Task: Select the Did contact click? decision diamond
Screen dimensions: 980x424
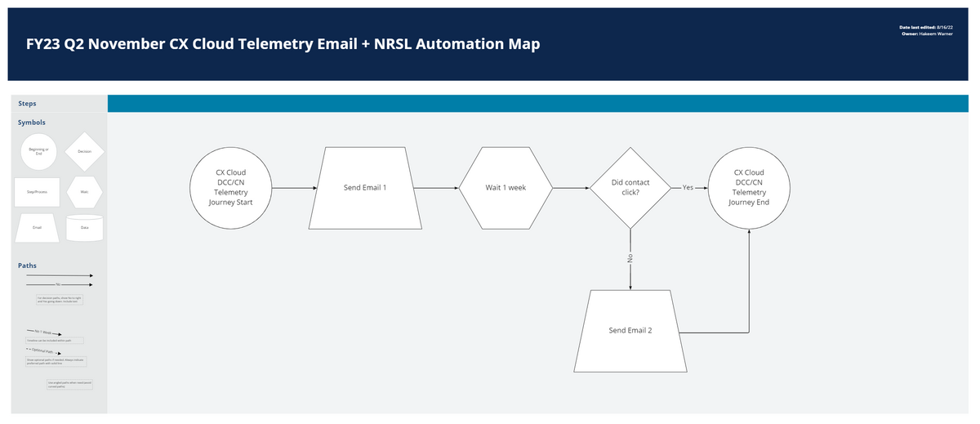Action: tap(630, 188)
